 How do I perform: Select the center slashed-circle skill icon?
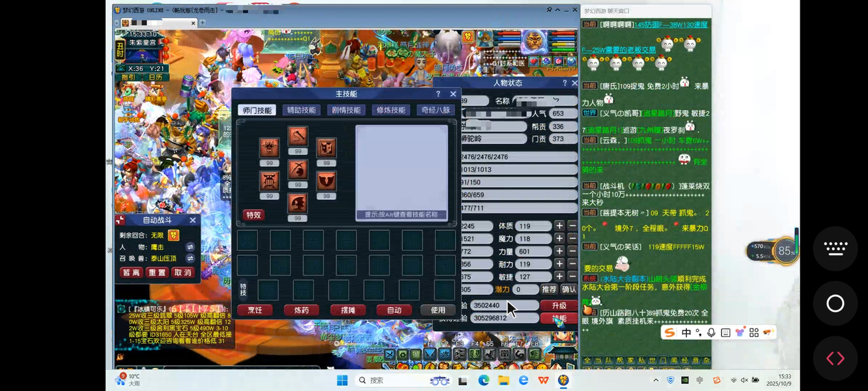point(298,169)
